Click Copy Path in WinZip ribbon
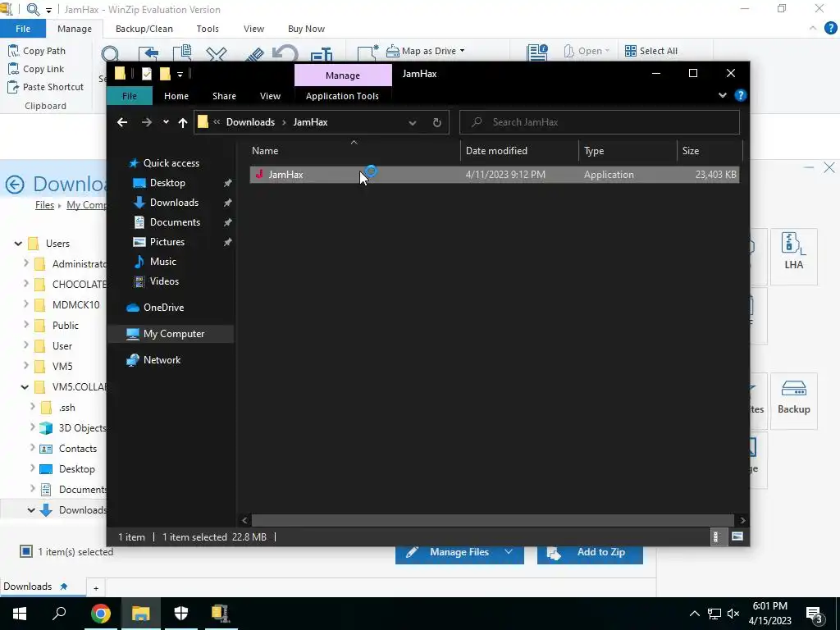 click(37, 51)
